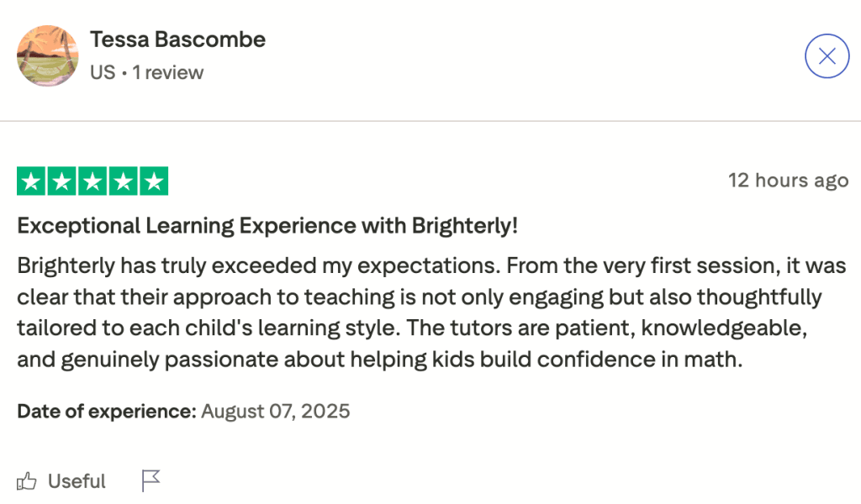Report the review using the flag icon
The width and height of the screenshot is (861, 504).
coord(151,480)
